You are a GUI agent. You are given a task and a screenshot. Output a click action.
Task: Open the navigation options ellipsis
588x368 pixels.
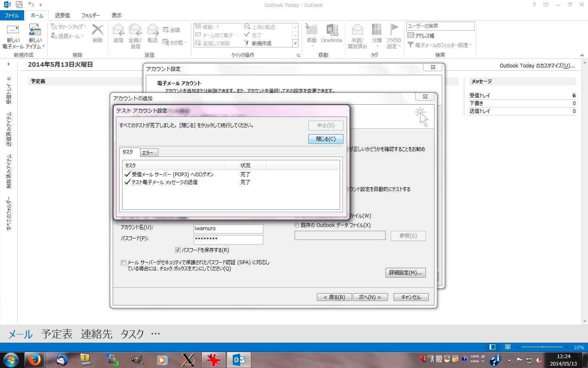(155, 334)
